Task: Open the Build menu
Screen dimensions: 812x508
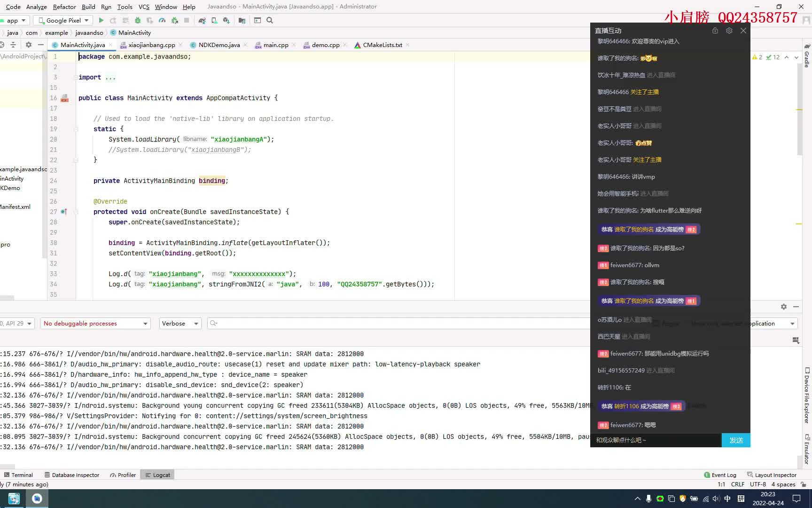Action: (88, 7)
